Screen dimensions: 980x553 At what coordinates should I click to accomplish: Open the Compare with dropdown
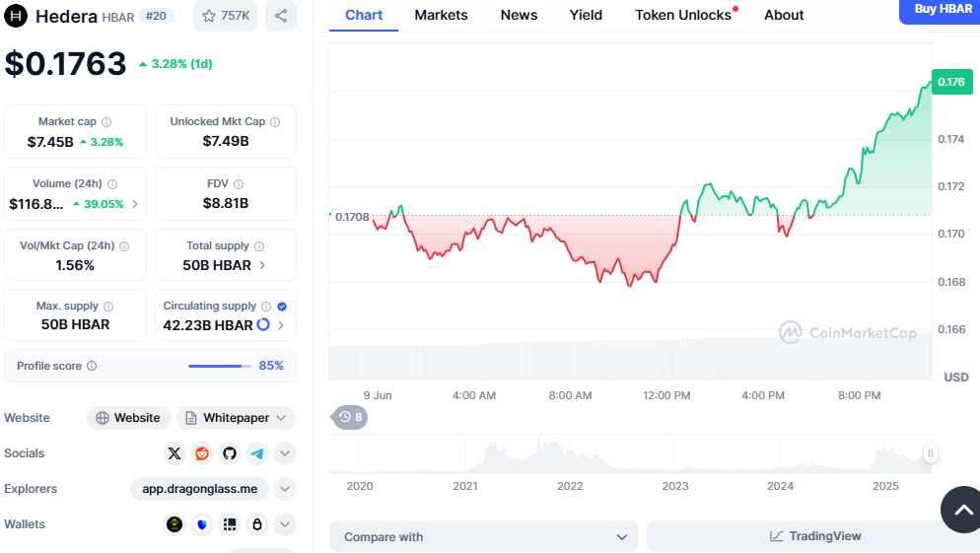(x=484, y=537)
